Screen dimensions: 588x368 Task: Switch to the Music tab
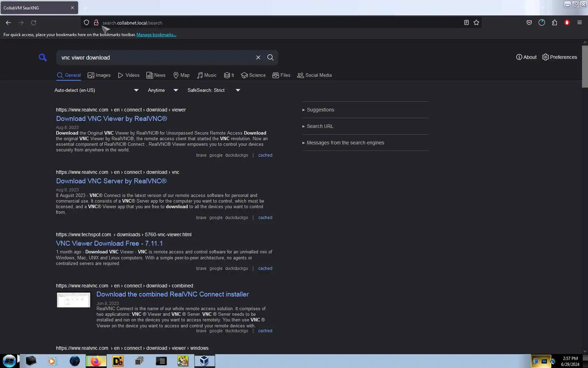click(x=206, y=75)
